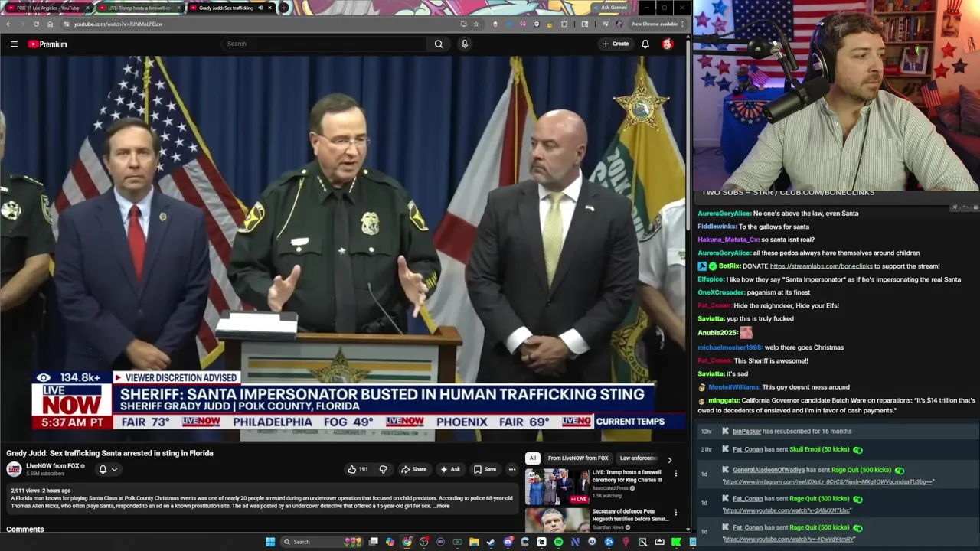Image resolution: width=980 pixels, height=551 pixels.
Task: Open Chrome extensions puzzle icon
Action: click(564, 24)
